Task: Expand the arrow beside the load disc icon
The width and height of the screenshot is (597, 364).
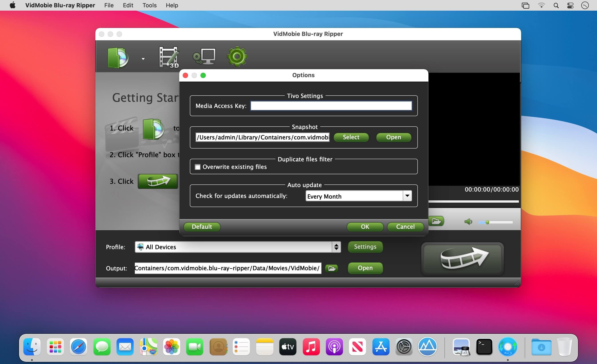Action: click(x=143, y=59)
